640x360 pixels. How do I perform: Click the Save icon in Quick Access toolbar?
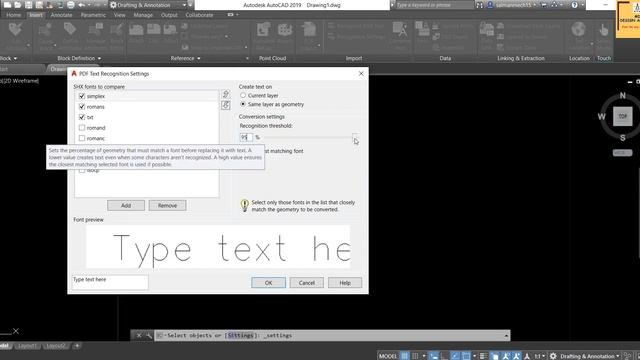click(29, 5)
